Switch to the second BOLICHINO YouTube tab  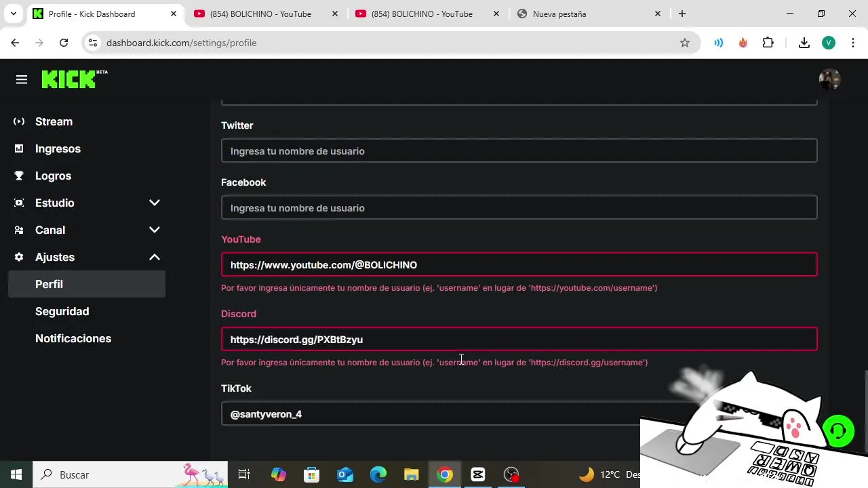[x=422, y=14]
